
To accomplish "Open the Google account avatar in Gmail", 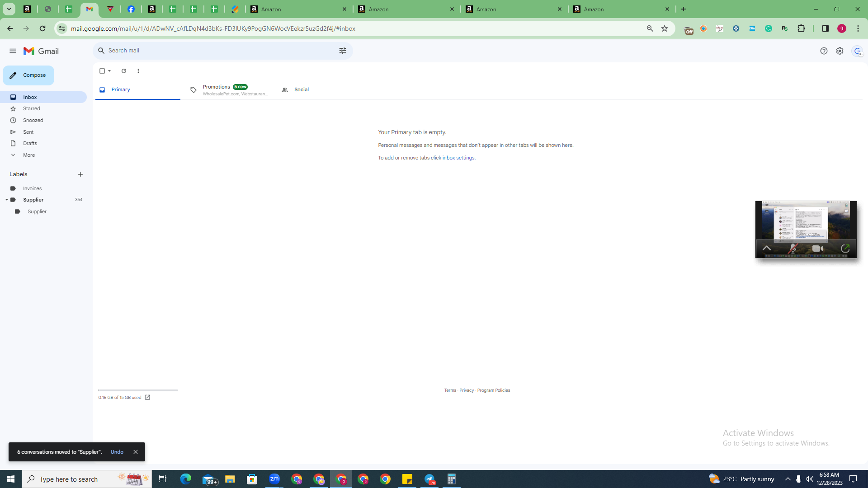I will click(x=858, y=51).
